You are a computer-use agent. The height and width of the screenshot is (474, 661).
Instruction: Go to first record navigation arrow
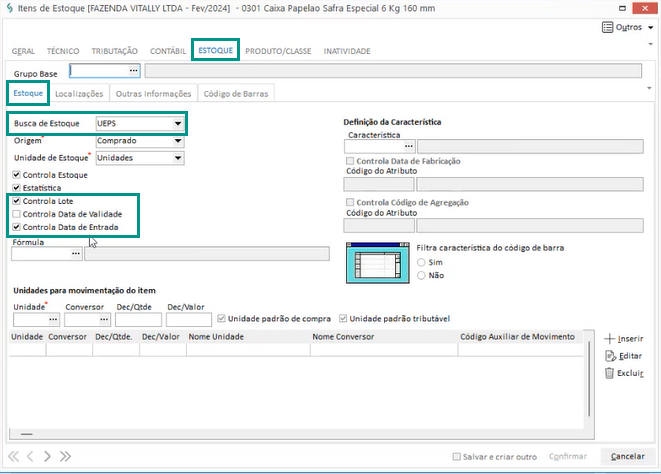click(13, 456)
